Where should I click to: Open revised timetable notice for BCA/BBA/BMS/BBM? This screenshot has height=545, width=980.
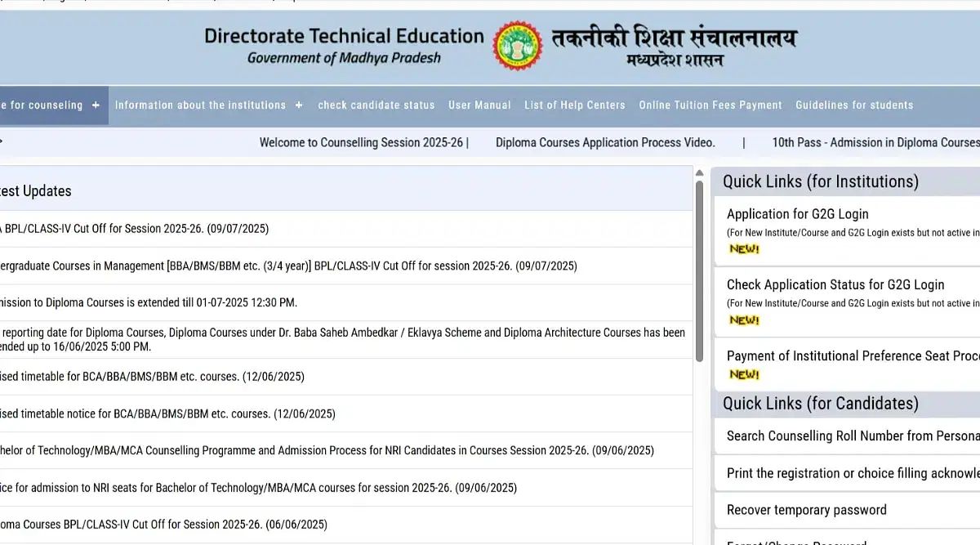167,413
